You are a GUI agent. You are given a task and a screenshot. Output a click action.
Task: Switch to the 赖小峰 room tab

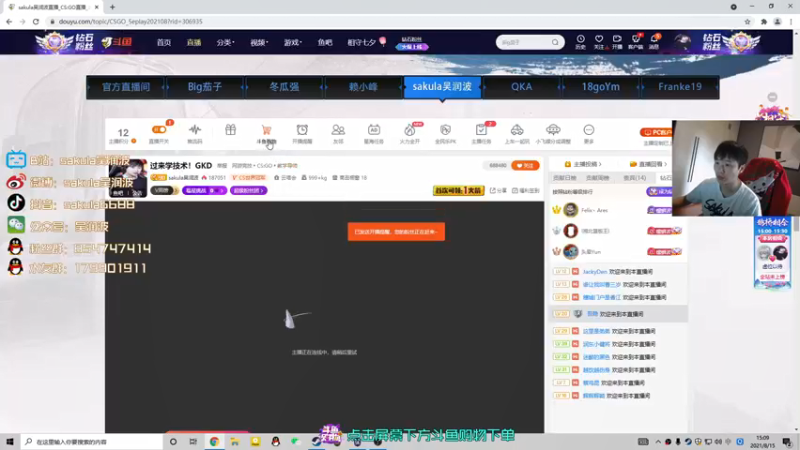click(363, 87)
